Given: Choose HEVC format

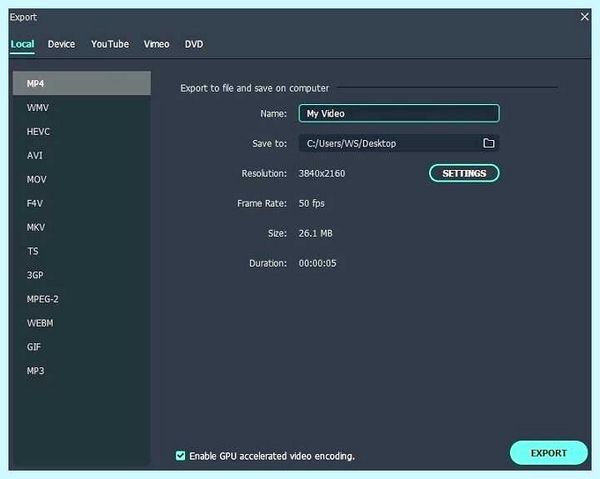Looking at the screenshot, I should [x=82, y=132].
